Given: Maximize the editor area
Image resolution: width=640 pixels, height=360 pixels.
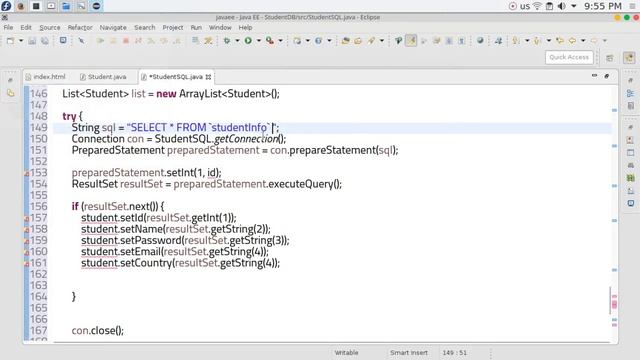Looking at the screenshot, I should pos(607,76).
